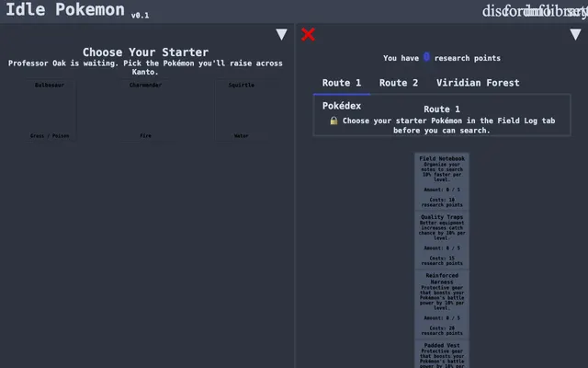Click the Route 1 heading inside the Pokédex box
588x368 pixels.
(x=442, y=109)
